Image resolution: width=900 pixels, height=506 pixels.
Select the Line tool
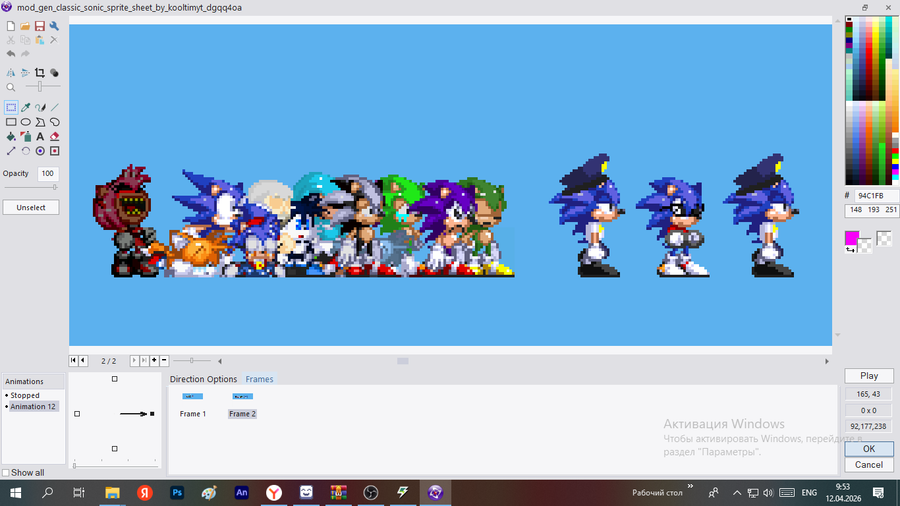pos(55,107)
